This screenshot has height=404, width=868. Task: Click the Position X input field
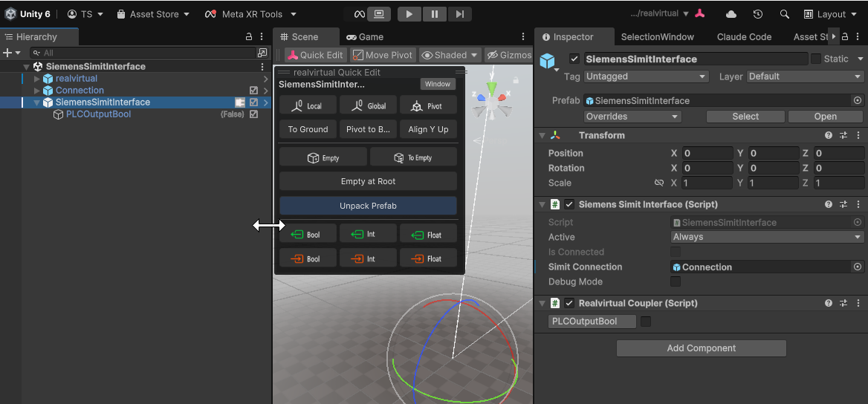(x=707, y=154)
